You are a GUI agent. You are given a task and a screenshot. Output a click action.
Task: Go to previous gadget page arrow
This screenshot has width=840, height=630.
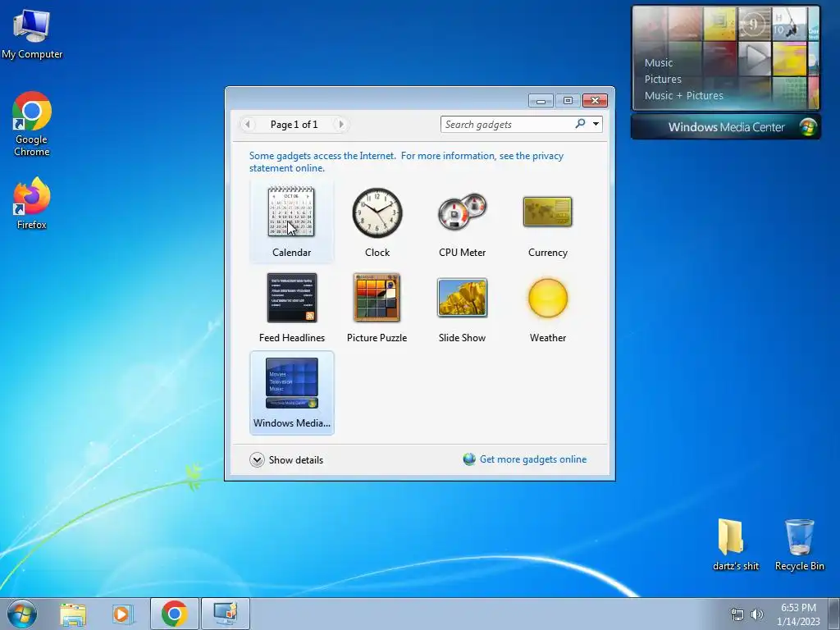tap(248, 125)
